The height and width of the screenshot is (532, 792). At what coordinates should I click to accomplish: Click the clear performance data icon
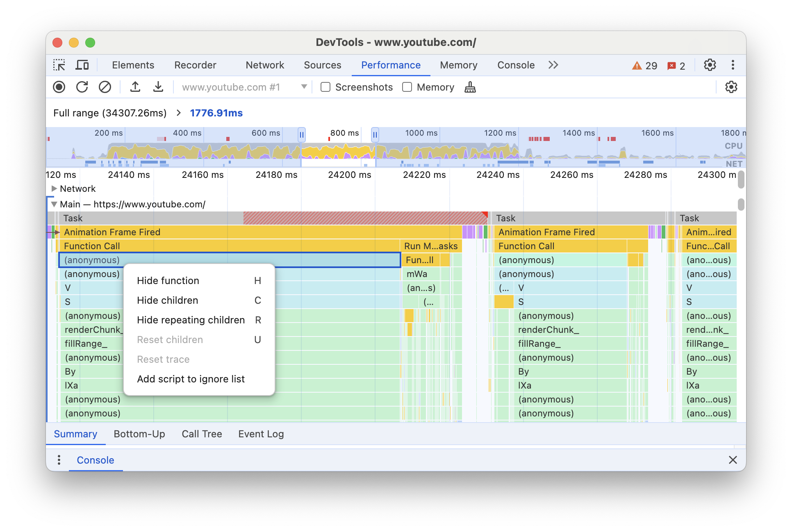coord(105,87)
